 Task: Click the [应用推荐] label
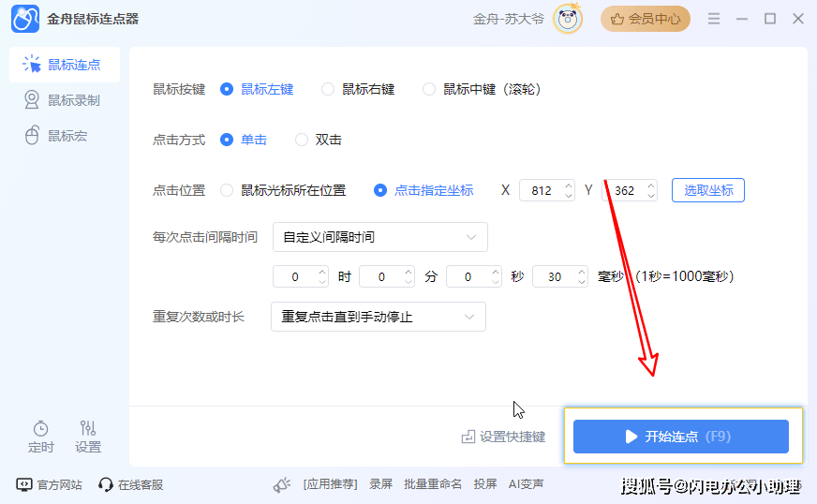tap(331, 484)
